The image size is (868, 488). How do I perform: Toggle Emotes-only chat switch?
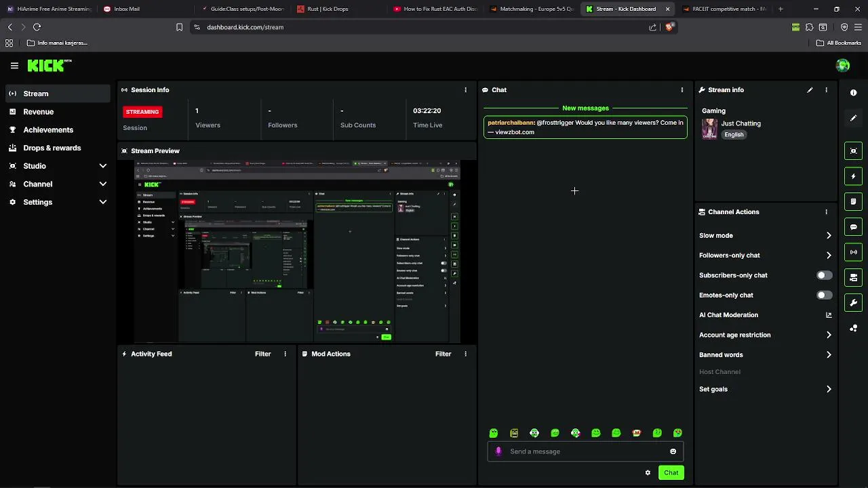pos(824,295)
